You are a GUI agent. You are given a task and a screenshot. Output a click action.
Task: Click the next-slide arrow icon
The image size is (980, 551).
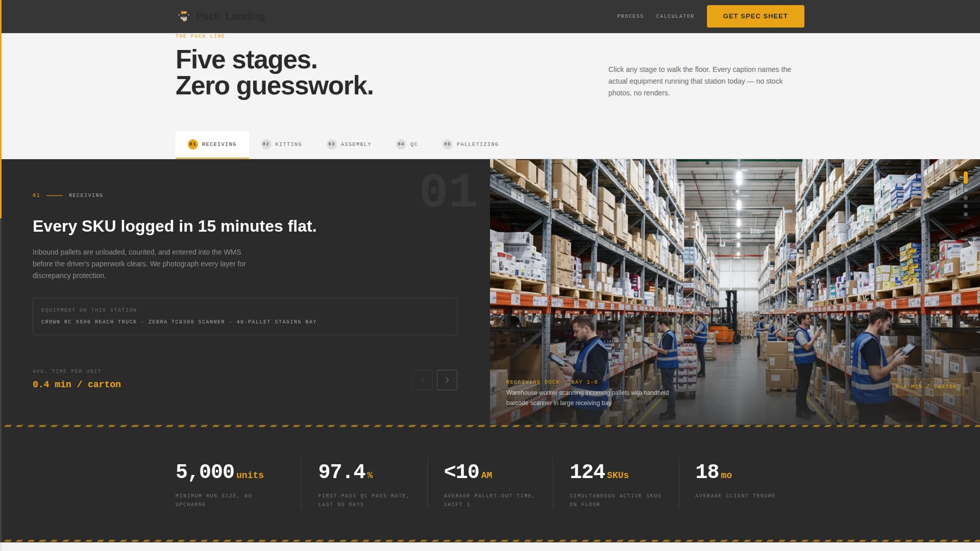[x=447, y=380]
